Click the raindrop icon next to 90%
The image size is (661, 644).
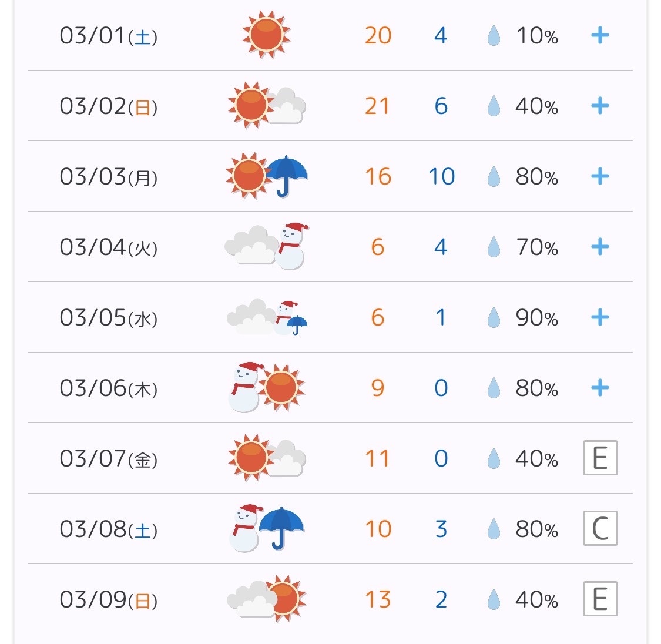point(494,317)
